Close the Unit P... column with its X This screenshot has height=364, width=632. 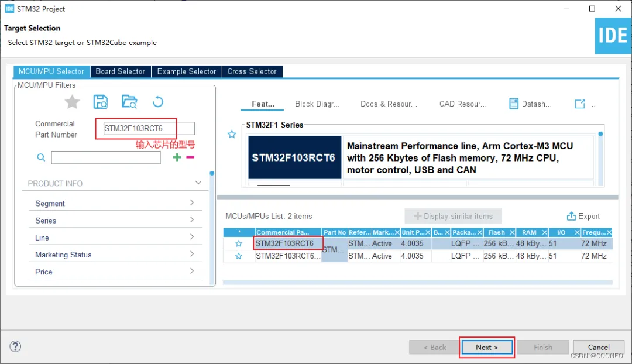(428, 232)
